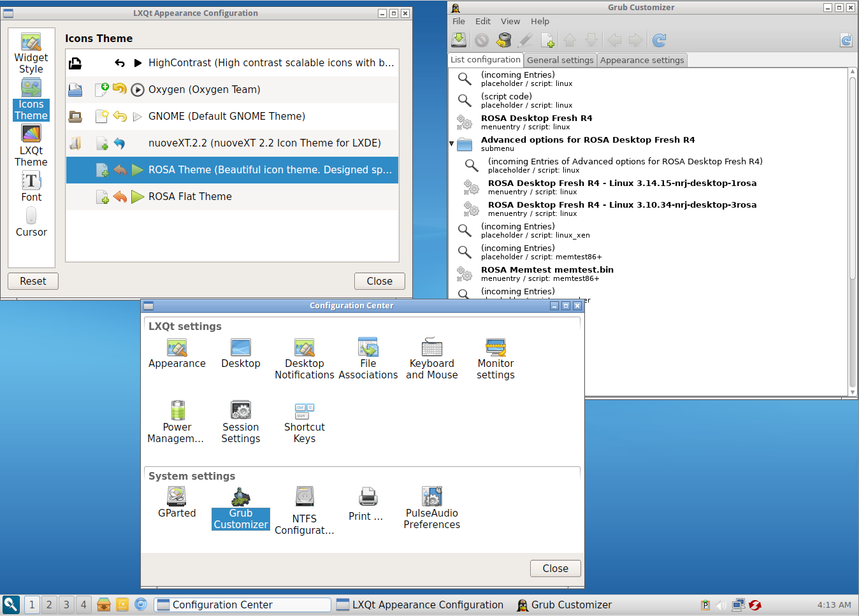This screenshot has height=616, width=859.
Task: Switch to workspace 3 in the taskbar pager
Action: pos(66,605)
